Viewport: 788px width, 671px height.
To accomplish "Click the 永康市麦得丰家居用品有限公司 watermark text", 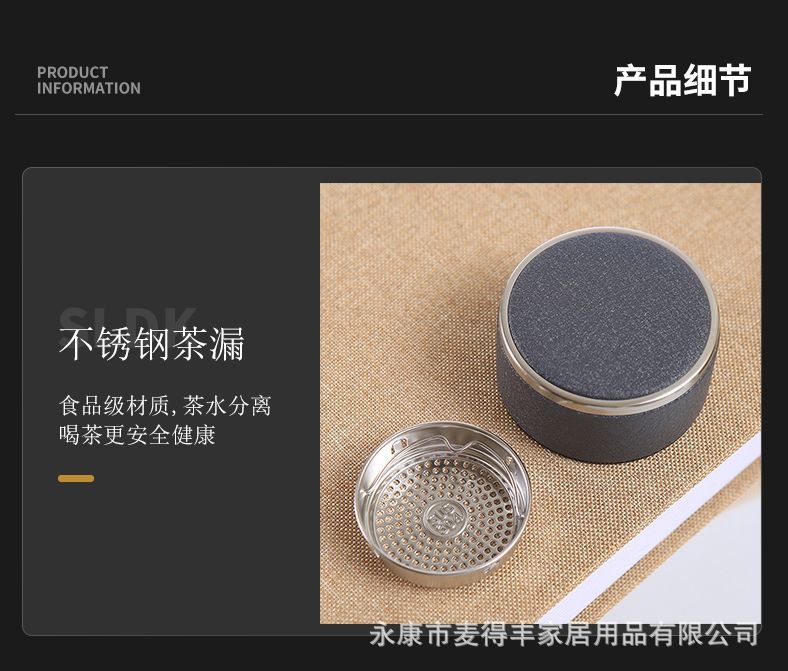I will pos(563,635).
